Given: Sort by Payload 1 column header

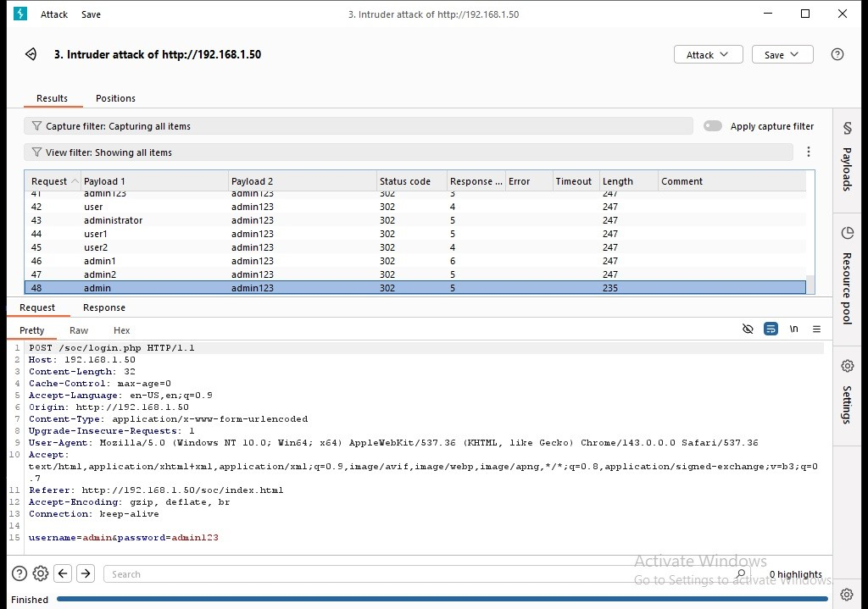Looking at the screenshot, I should click(x=154, y=181).
